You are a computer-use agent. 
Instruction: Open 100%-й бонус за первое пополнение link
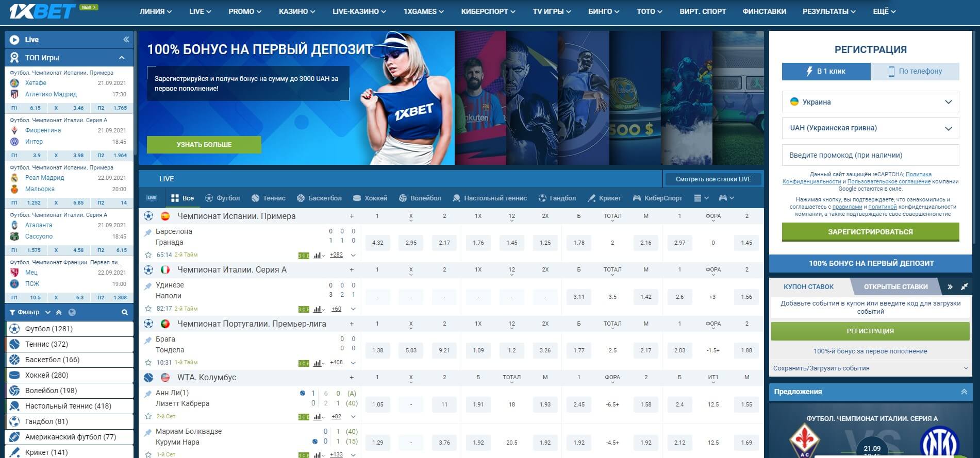tap(870, 351)
